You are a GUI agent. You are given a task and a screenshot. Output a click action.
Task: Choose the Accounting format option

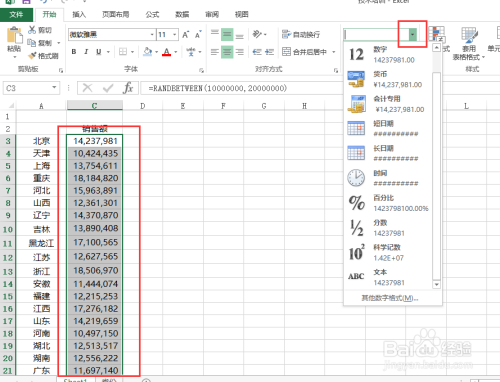[388, 104]
